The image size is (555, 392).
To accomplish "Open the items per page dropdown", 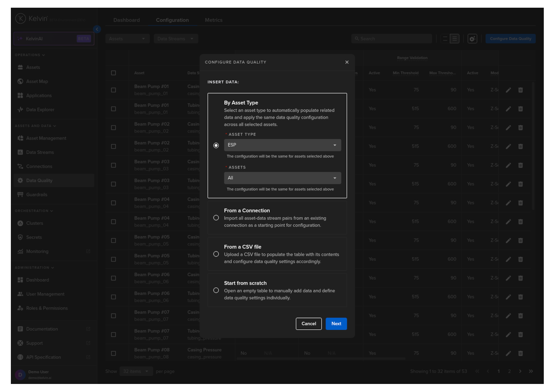I will (136, 371).
